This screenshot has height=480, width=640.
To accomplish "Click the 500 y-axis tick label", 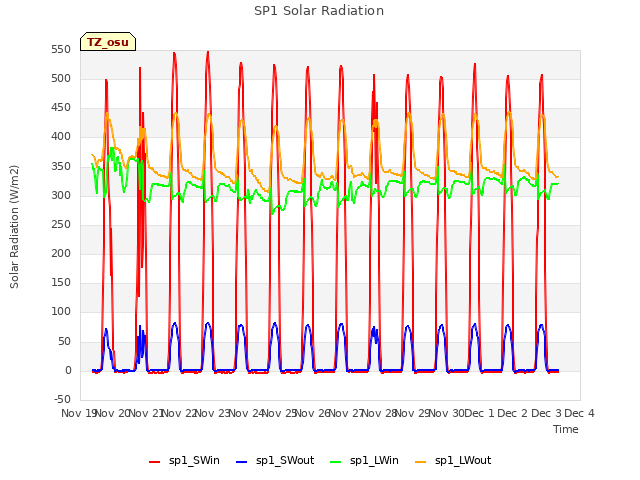I will pyautogui.click(x=61, y=78).
